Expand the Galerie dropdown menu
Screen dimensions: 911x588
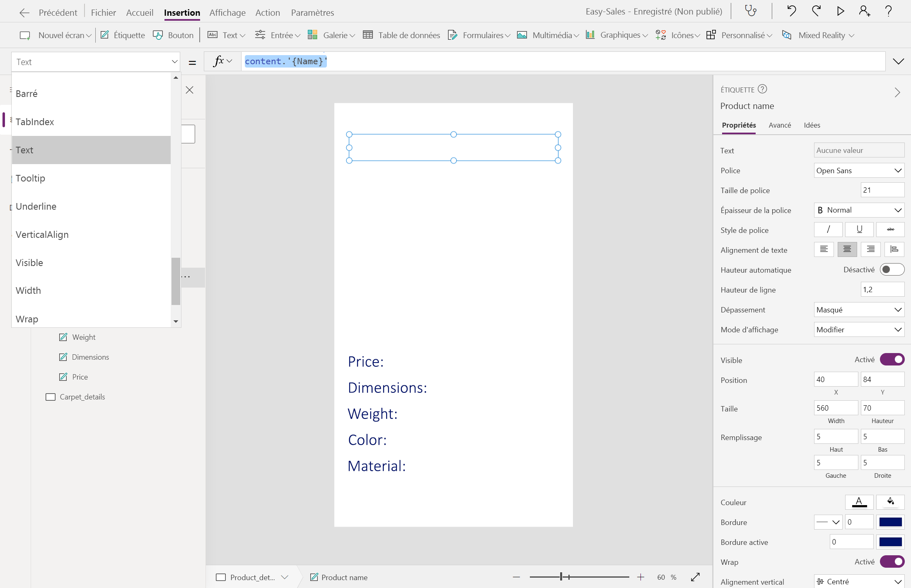click(x=335, y=35)
